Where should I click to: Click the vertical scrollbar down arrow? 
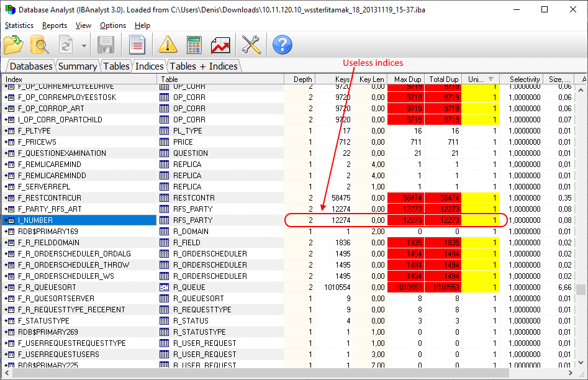point(581,363)
